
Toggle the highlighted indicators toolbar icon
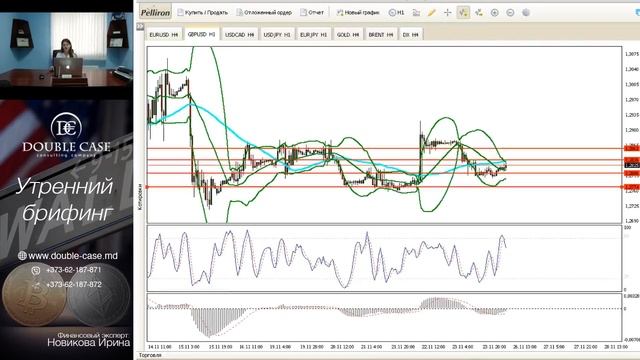pos(463,13)
